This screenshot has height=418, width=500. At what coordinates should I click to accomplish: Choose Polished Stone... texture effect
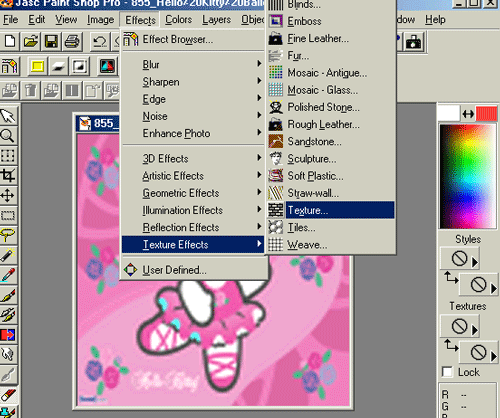coord(331,107)
